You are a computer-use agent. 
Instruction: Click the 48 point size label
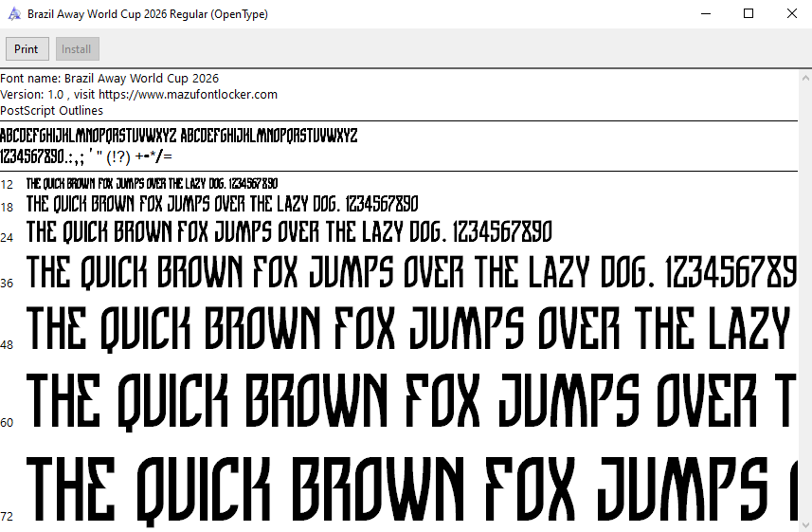pos(7,345)
